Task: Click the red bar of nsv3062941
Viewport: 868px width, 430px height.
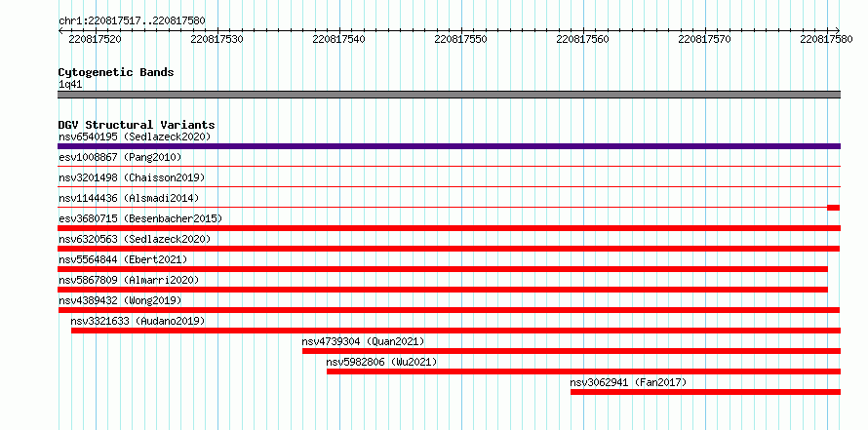Action: 705,392
